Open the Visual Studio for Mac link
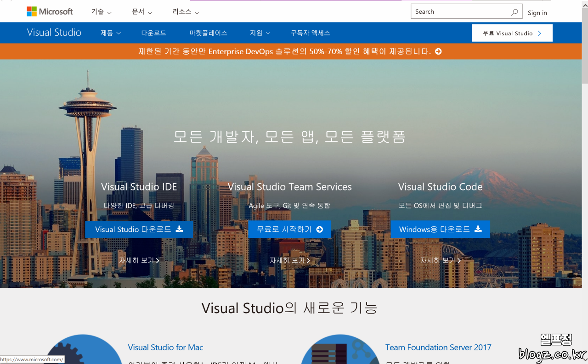The image size is (588, 364). [165, 347]
